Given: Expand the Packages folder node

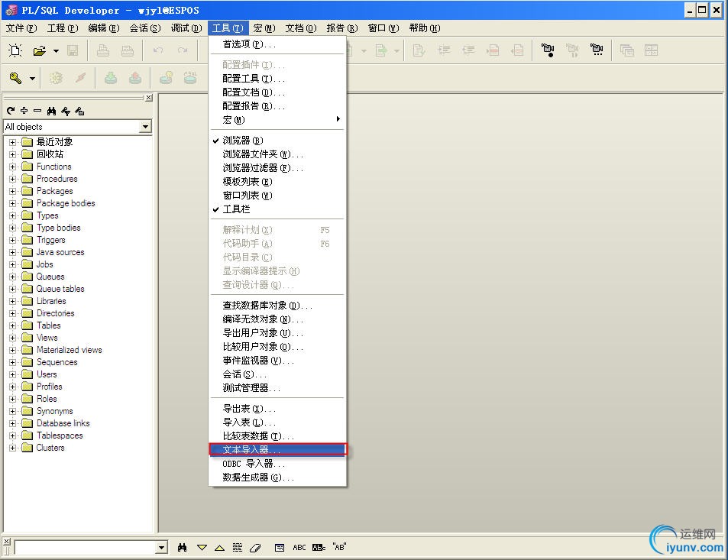Looking at the screenshot, I should point(12,191).
